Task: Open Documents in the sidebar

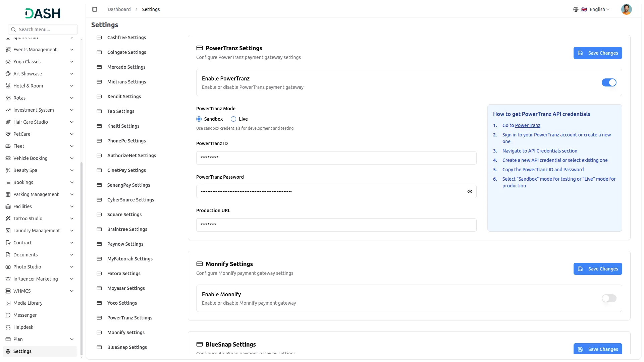Action: 40,255
